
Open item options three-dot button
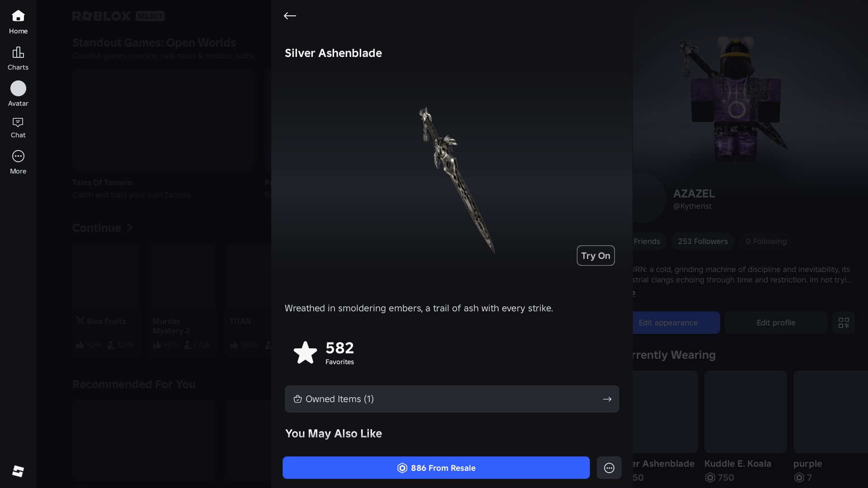609,468
